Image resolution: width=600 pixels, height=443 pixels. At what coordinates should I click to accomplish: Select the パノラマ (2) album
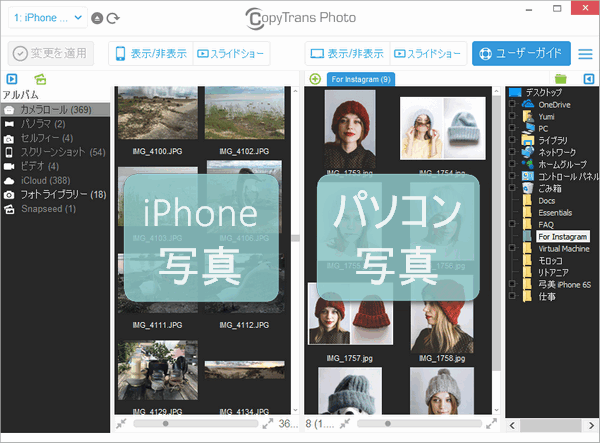55,124
